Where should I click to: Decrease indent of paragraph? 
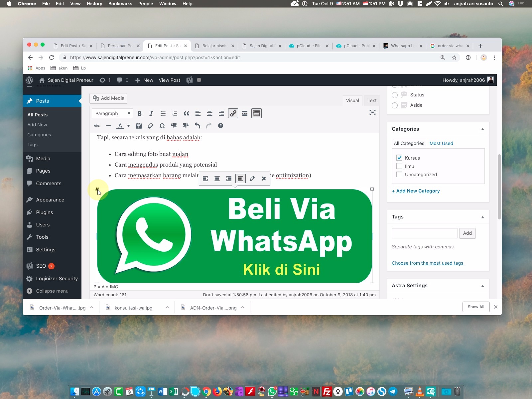(x=174, y=126)
